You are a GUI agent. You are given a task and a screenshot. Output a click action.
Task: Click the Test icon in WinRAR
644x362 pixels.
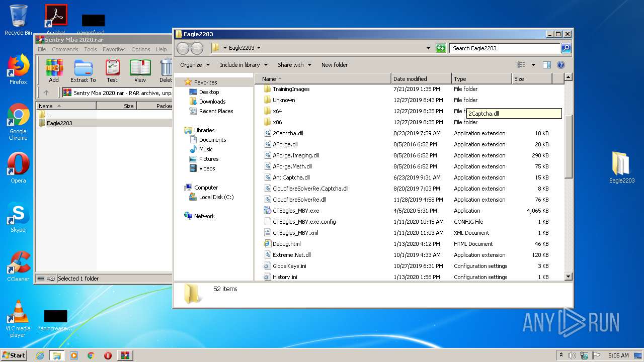coord(112,70)
